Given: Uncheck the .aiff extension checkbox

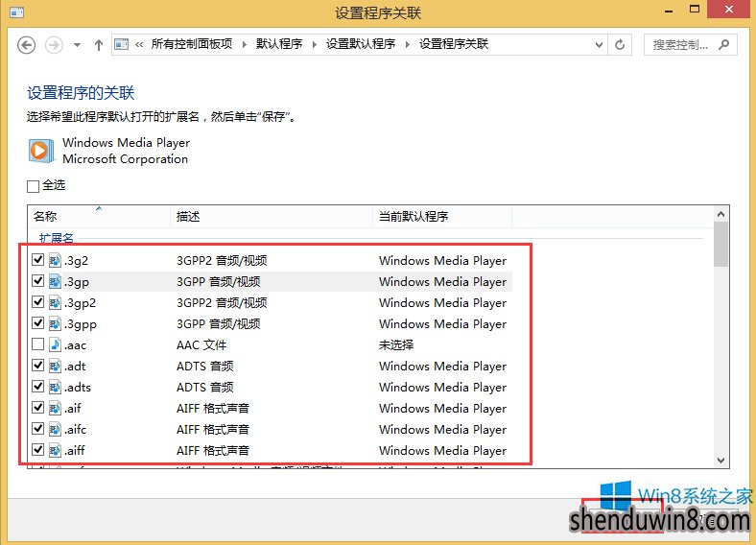Looking at the screenshot, I should coord(37,449).
